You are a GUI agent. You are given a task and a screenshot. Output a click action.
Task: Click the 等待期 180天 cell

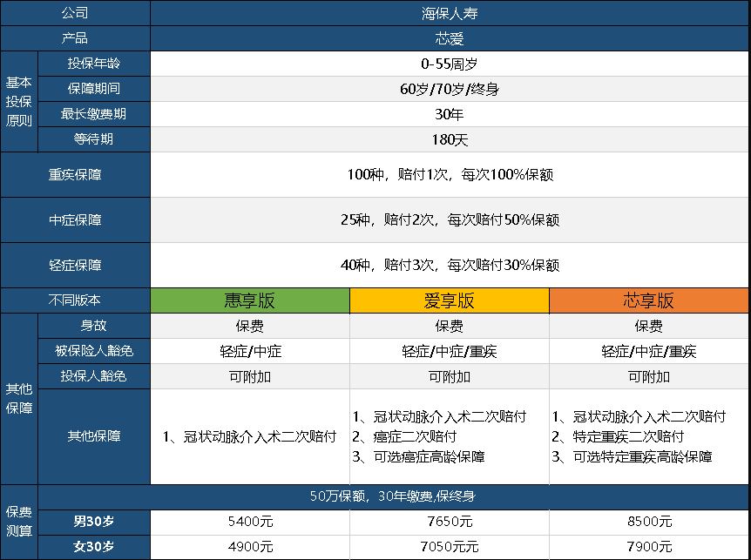(450, 138)
